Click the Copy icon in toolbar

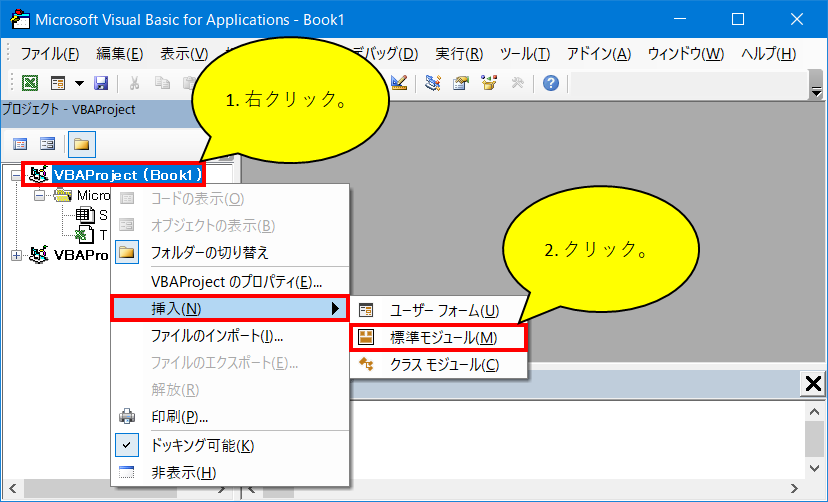pos(163,83)
